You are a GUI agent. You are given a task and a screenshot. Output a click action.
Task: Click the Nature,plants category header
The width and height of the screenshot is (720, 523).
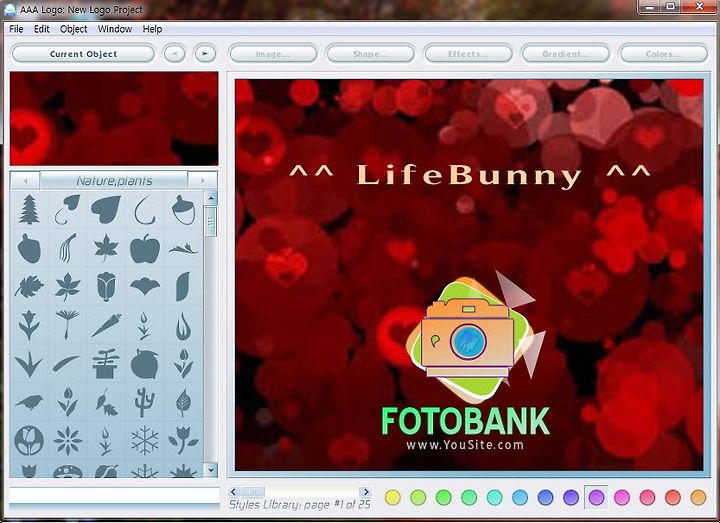tap(114, 180)
